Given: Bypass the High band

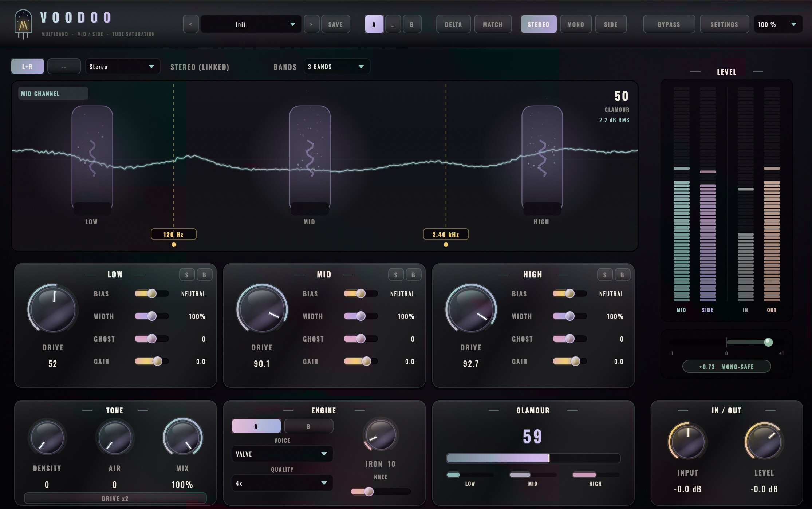Looking at the screenshot, I should click(x=622, y=275).
